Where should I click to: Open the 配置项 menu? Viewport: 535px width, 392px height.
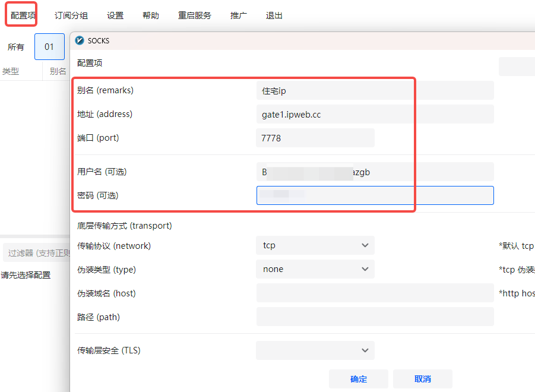pos(21,15)
